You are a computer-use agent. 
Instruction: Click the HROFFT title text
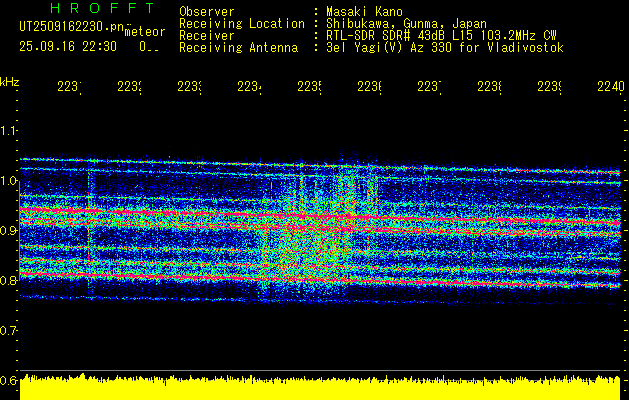[102, 8]
